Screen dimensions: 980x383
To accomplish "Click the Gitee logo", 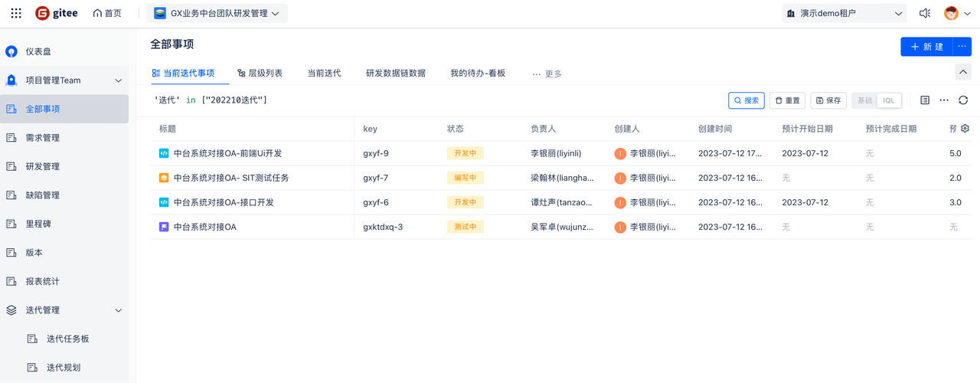I will (57, 13).
